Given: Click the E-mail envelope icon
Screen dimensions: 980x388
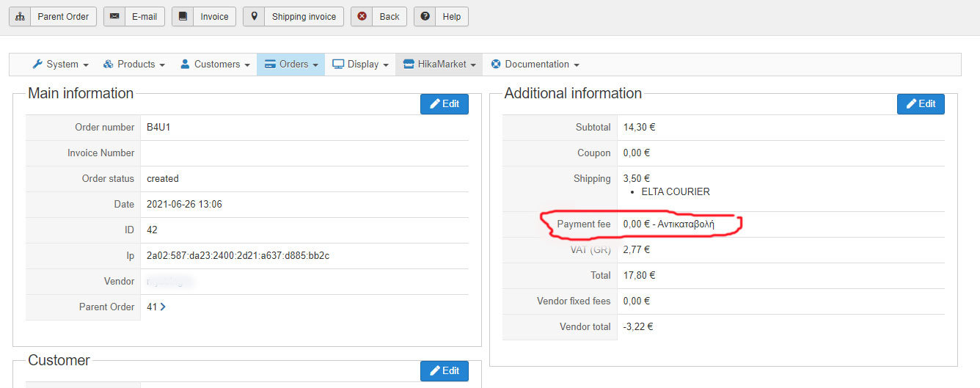Looking at the screenshot, I should [114, 17].
